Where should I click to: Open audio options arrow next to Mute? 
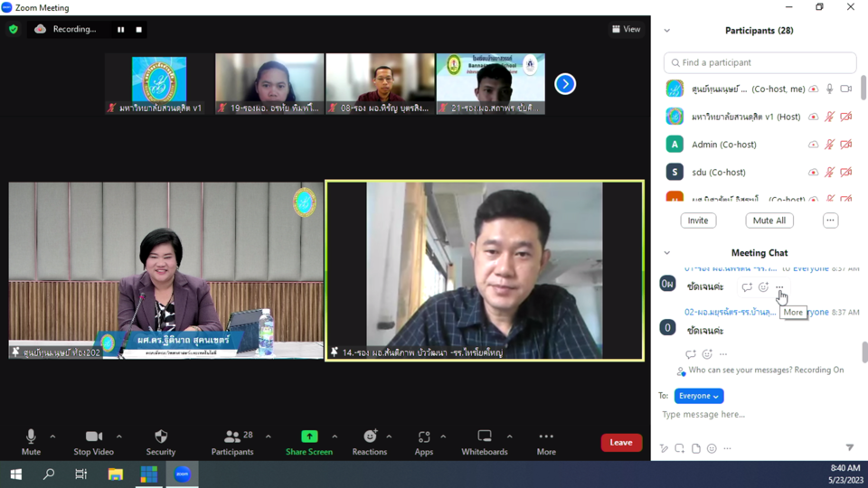click(52, 436)
